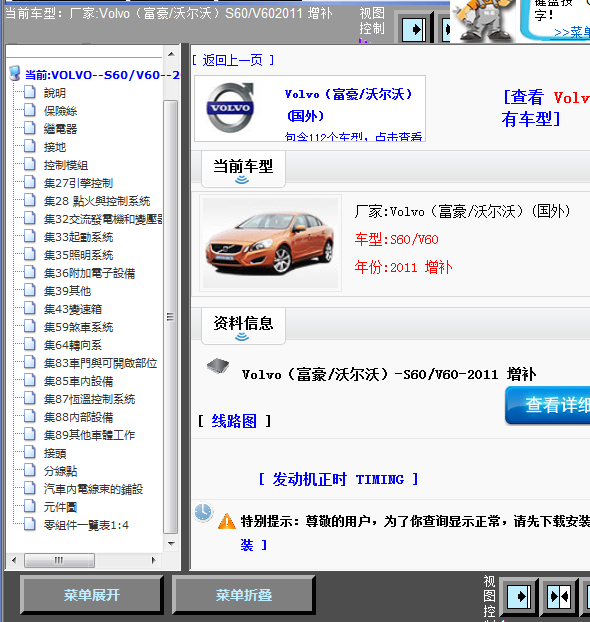Click the 查看详细 blue button

pos(548,405)
